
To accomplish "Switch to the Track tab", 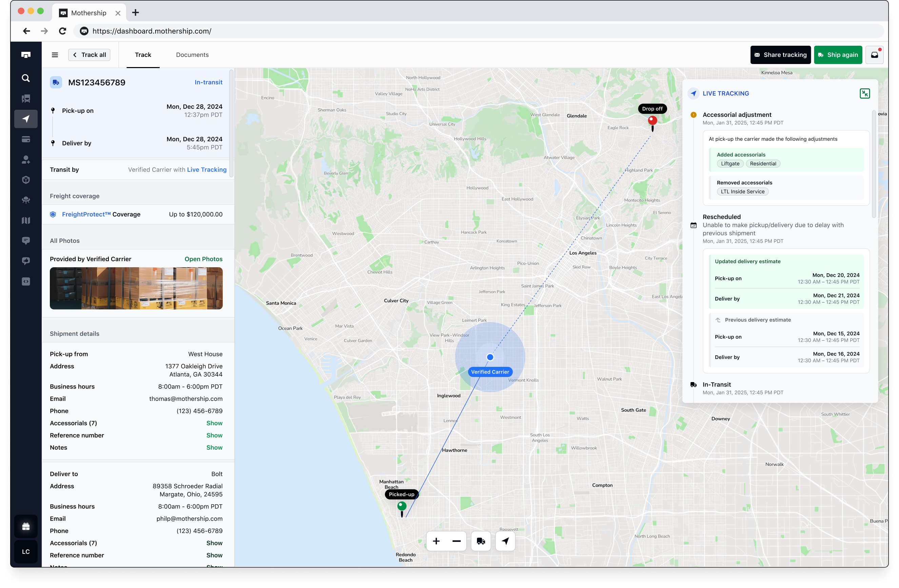I will point(143,55).
